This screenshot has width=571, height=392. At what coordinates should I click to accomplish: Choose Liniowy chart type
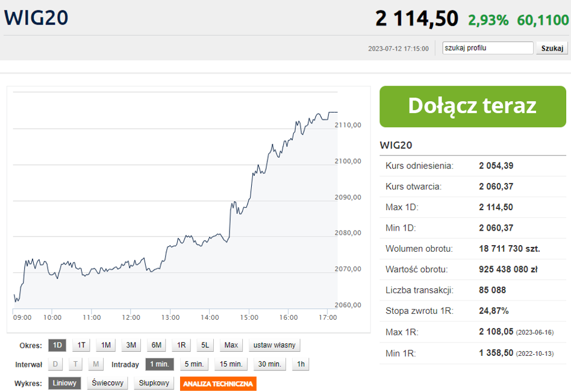(x=64, y=383)
